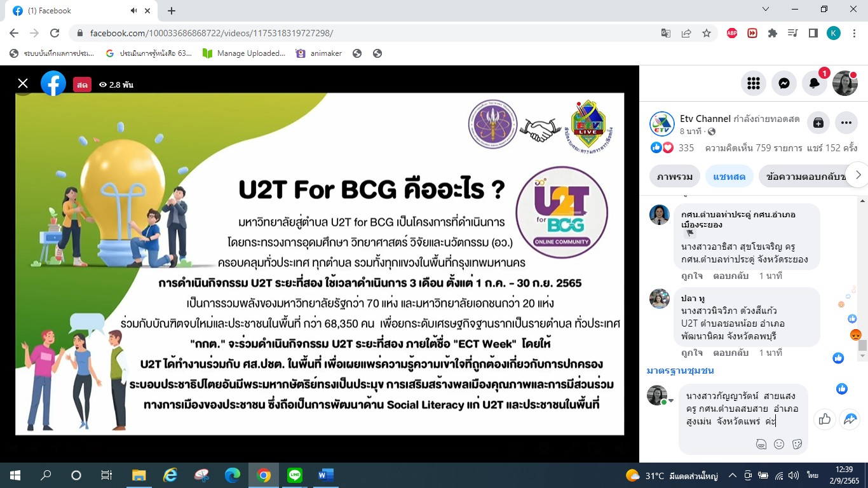Like the comment by กศน.ตำบลท่าประดู่
The width and height of the screenshot is (868, 488).
[x=691, y=276]
